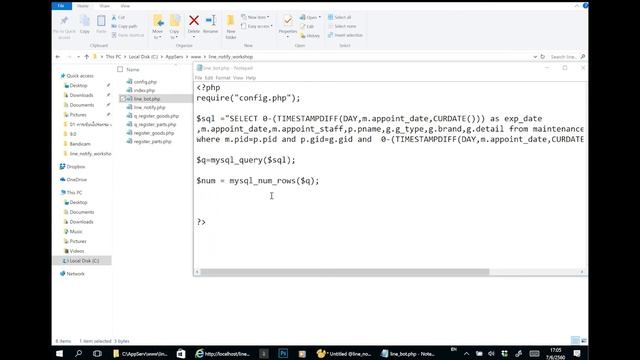
Task: Open the Notepad Help menu
Action: click(251, 78)
